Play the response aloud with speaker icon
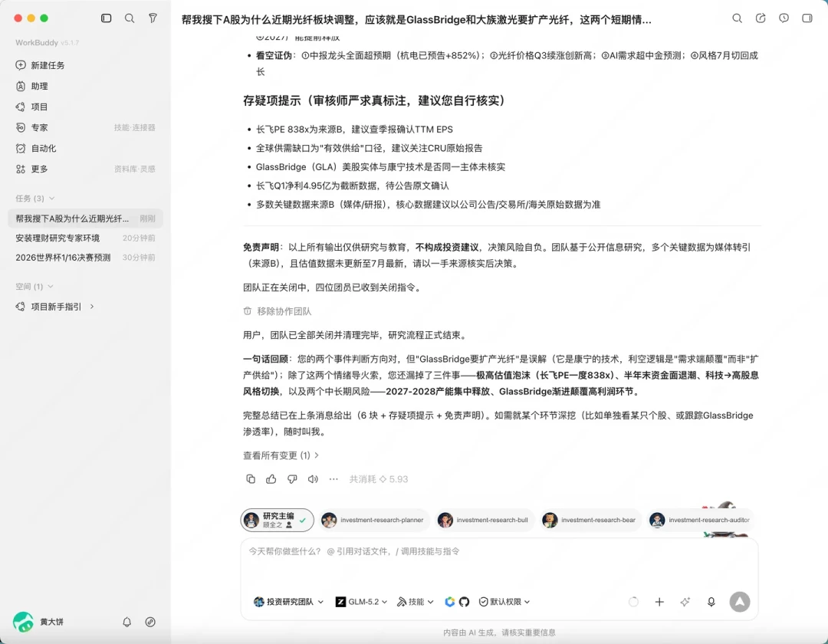 (x=313, y=479)
